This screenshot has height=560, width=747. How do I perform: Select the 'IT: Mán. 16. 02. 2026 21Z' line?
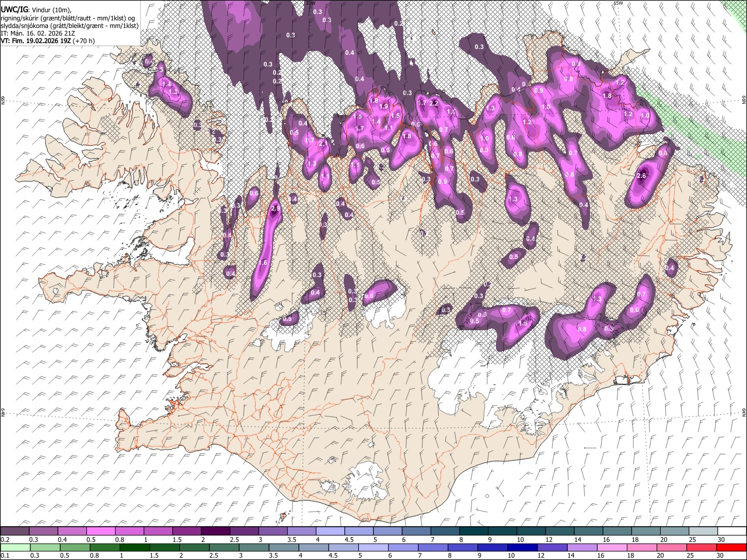39,33
